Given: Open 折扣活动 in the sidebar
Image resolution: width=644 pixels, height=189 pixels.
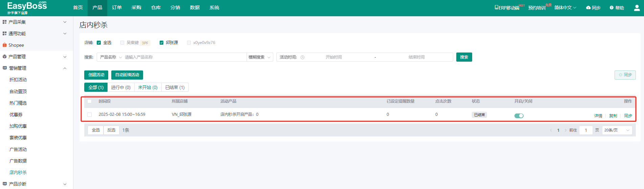Looking at the screenshot, I should point(18,80).
